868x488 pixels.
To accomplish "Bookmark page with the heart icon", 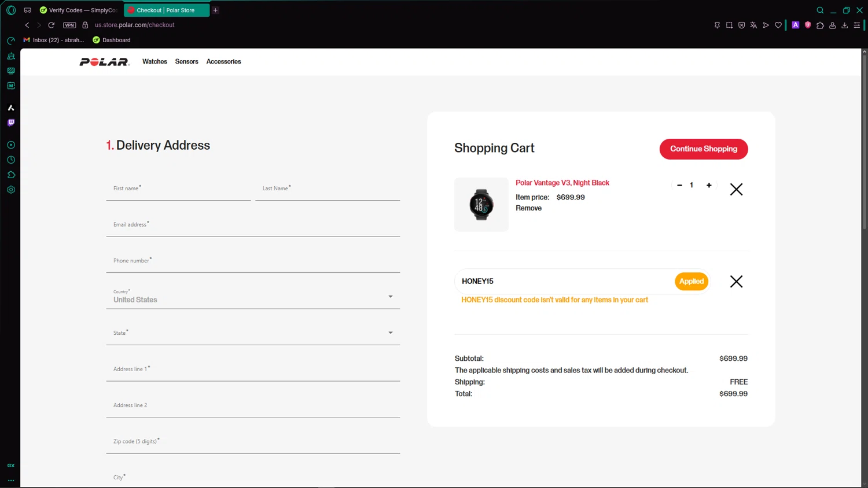I will tap(778, 25).
